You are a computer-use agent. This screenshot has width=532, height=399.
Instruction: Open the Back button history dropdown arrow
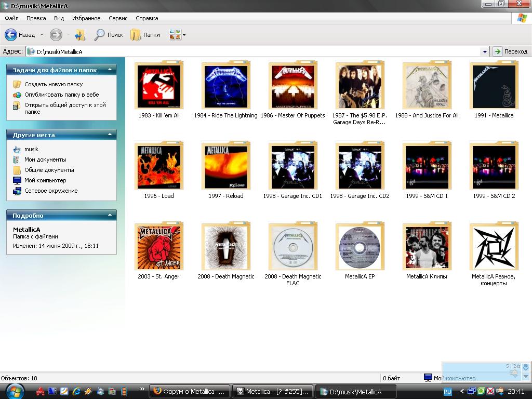pos(42,35)
